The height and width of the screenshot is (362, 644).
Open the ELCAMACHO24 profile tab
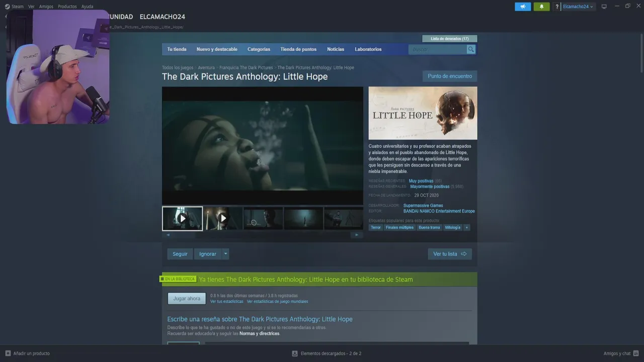click(163, 17)
